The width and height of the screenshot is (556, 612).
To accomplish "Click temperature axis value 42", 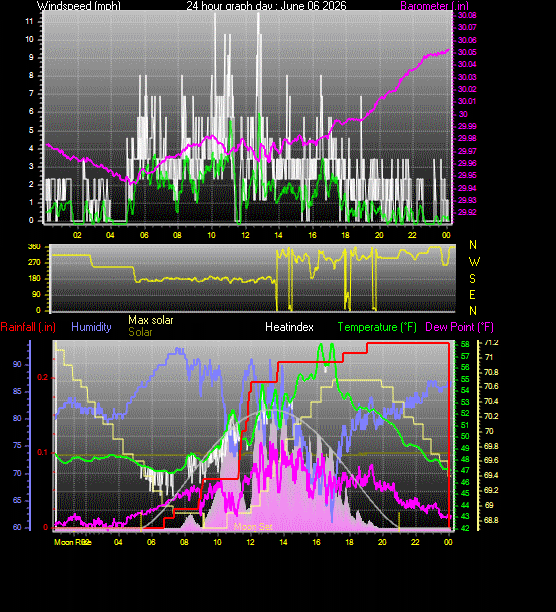I will click(465, 528).
